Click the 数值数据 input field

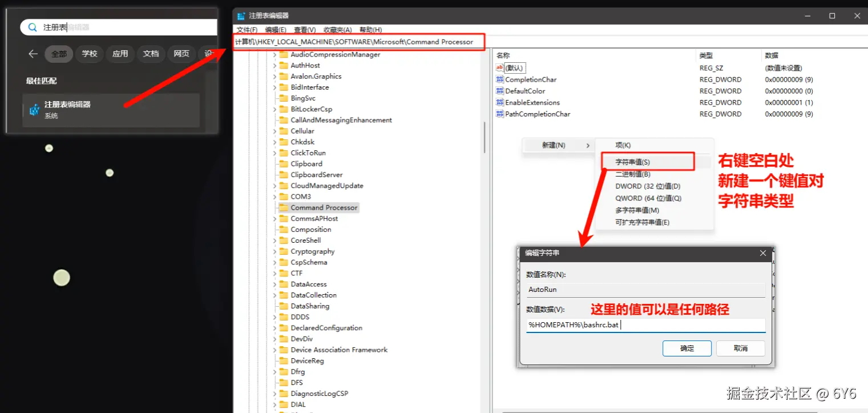645,325
